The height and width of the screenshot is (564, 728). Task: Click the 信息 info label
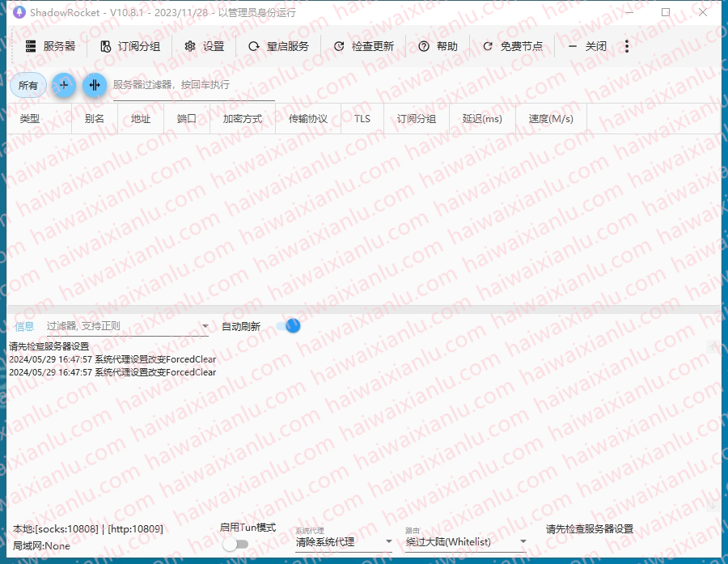point(24,327)
